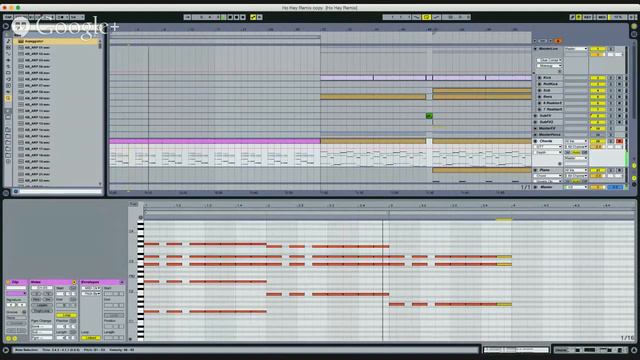This screenshot has width=640, height=360.
Task: Fold the MasterLow group track triangle
Action: click(536, 49)
